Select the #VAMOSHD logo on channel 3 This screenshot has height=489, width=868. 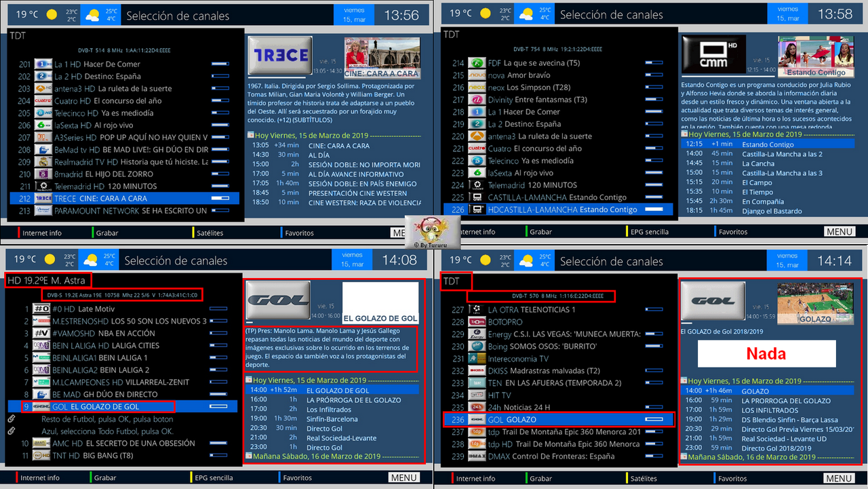click(x=41, y=334)
